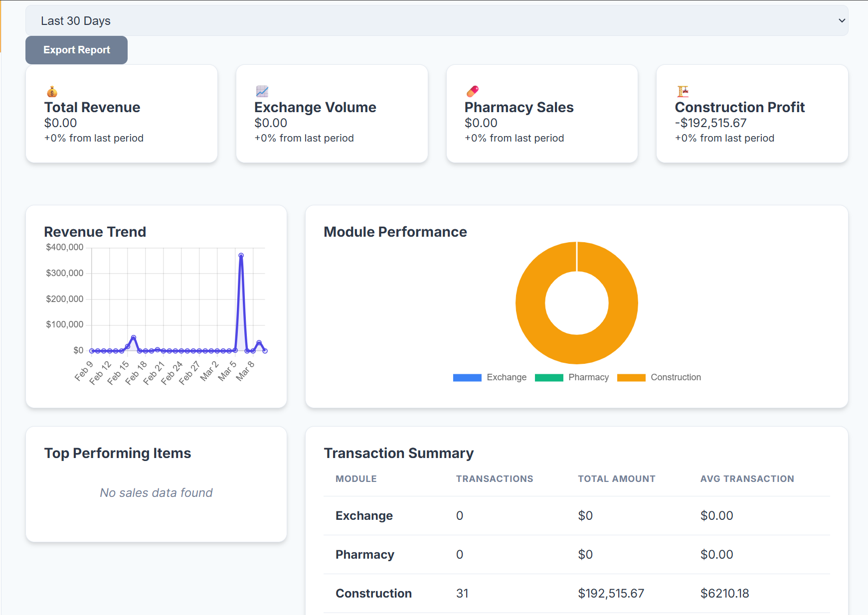Click the No sales data found message
Screen dimensions: 868x615
[x=156, y=492]
